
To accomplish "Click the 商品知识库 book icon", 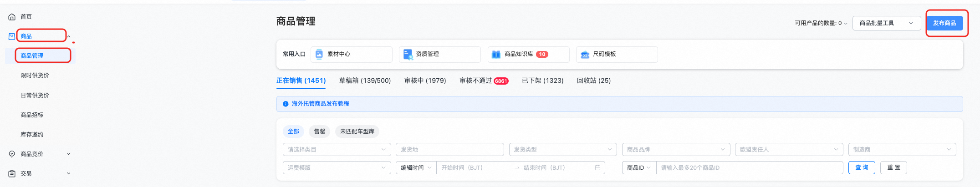I will pyautogui.click(x=496, y=54).
